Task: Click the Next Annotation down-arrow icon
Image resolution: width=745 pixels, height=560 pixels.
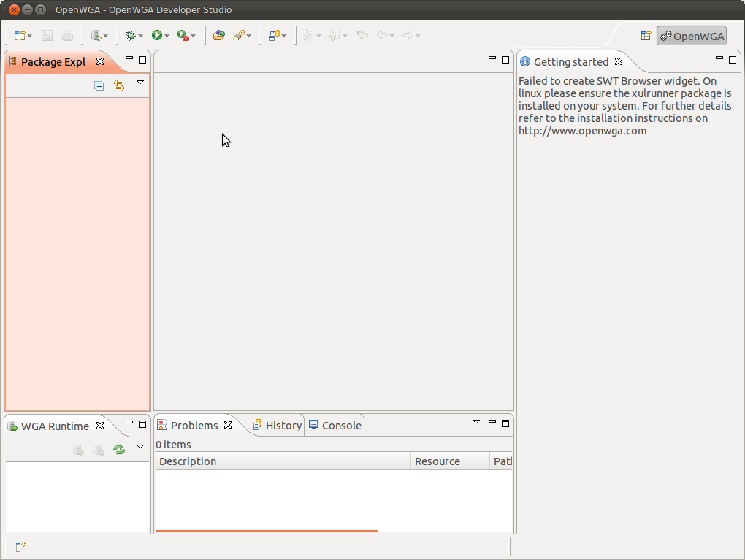Action: (308, 35)
